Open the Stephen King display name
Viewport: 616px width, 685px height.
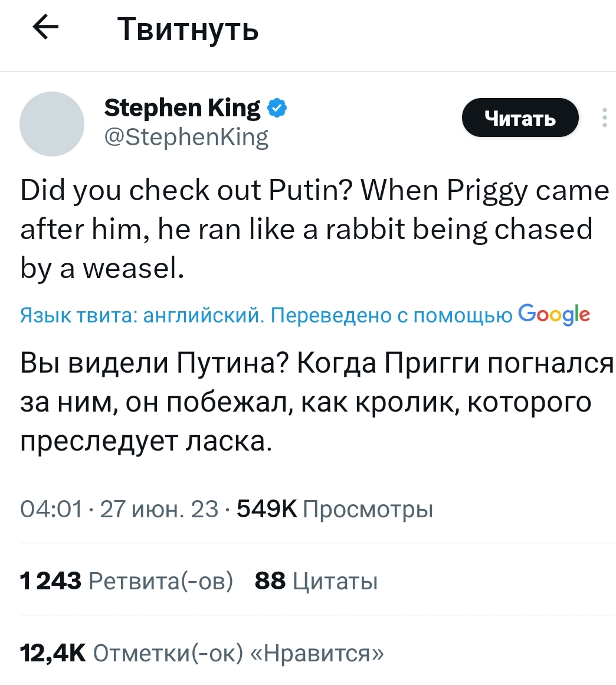tap(182, 108)
